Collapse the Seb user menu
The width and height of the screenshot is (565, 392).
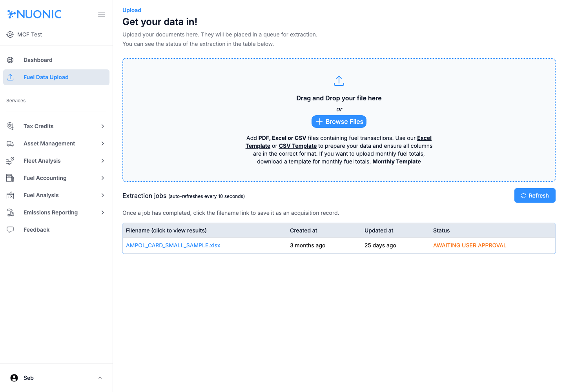[x=100, y=377]
